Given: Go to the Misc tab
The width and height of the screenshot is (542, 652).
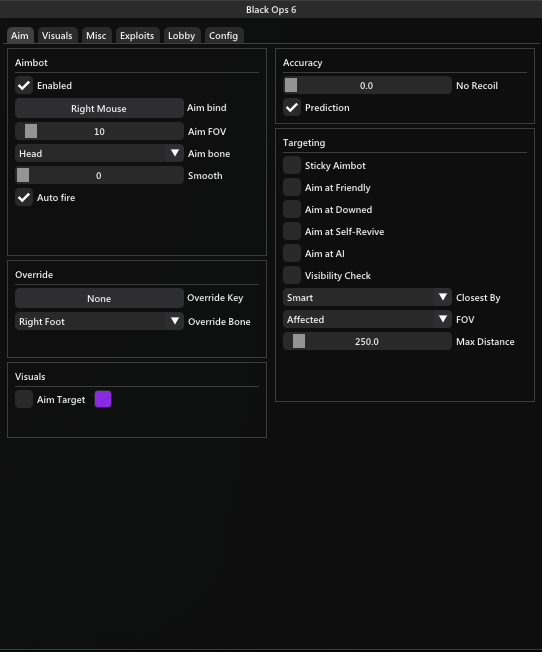Looking at the screenshot, I should pos(96,36).
